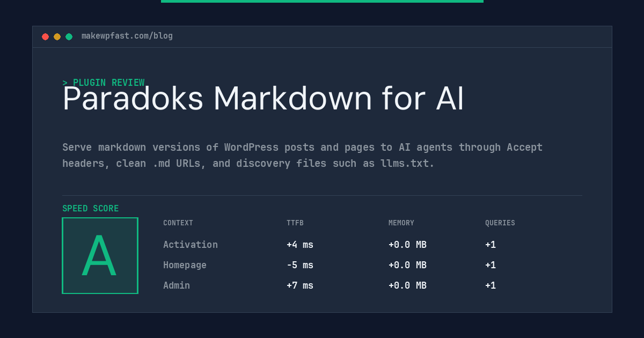Click the '-5 ms' TTFB value
The width and height of the screenshot is (644, 338).
(x=300, y=265)
